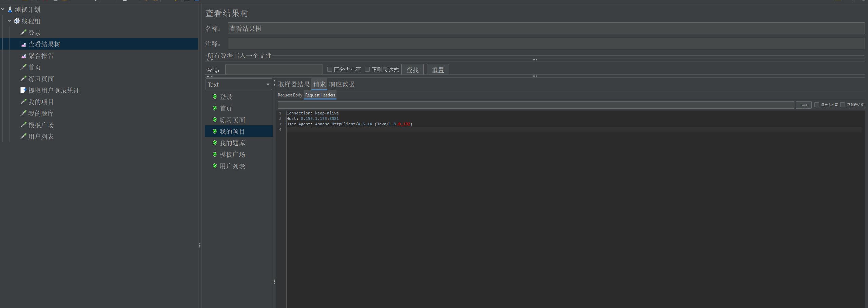
Task: Switch to the 响应数据 tab
Action: 342,84
